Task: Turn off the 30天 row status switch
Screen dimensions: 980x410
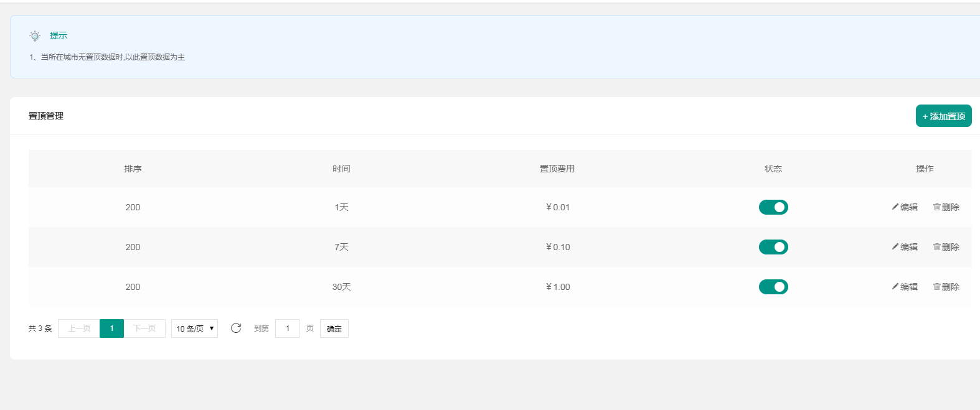Action: [773, 287]
